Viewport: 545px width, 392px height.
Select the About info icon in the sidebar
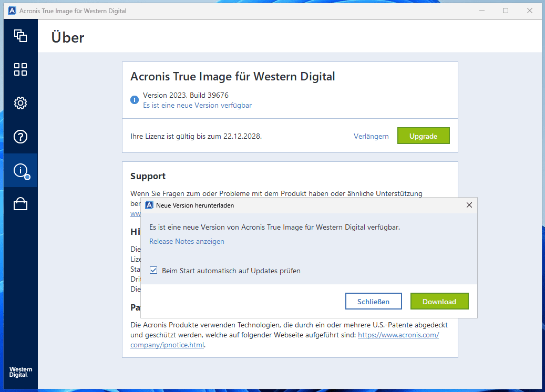pos(20,170)
